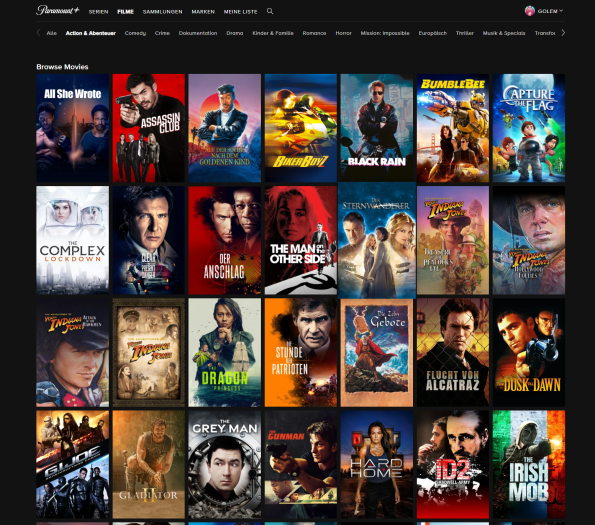Open the Goldenen Kind movie poster

(225, 128)
